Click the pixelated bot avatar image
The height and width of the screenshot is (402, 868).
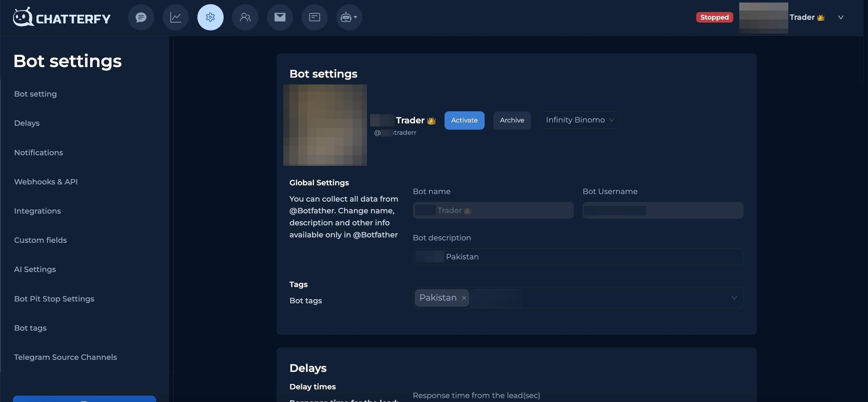[325, 125]
